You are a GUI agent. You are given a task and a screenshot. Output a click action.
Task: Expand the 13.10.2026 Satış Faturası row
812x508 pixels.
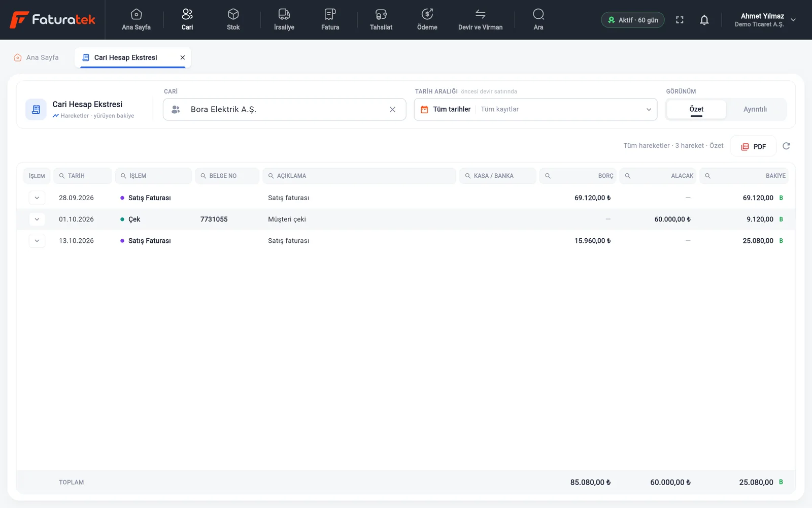[x=37, y=241]
